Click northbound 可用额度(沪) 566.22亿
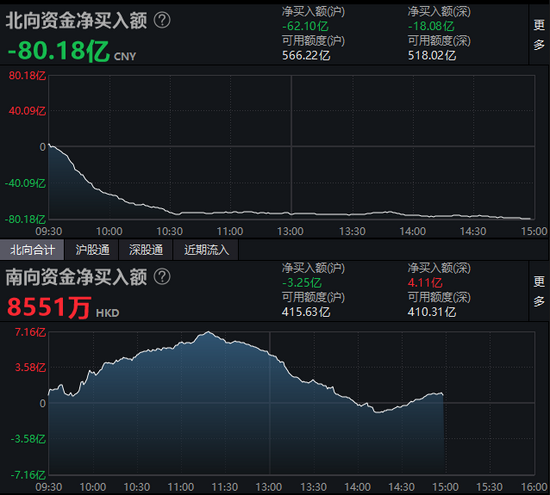The image size is (550, 495). pos(306,55)
